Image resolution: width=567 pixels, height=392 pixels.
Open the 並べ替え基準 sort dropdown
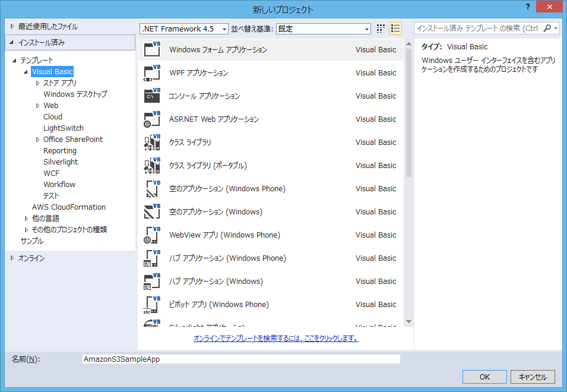324,29
